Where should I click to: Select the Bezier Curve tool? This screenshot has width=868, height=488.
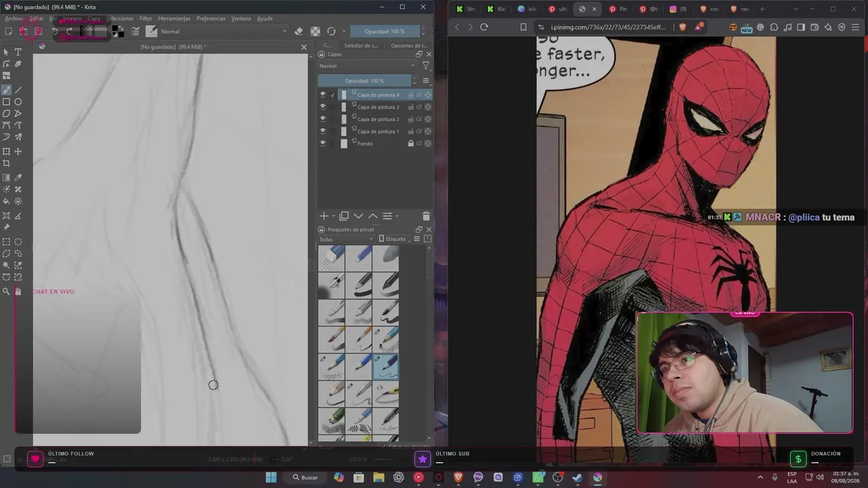point(6,125)
